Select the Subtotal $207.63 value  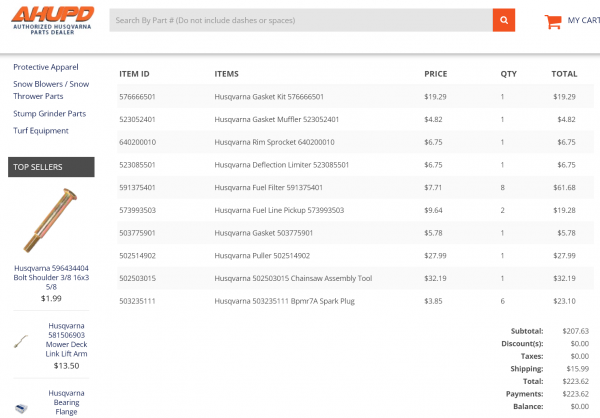click(576, 331)
